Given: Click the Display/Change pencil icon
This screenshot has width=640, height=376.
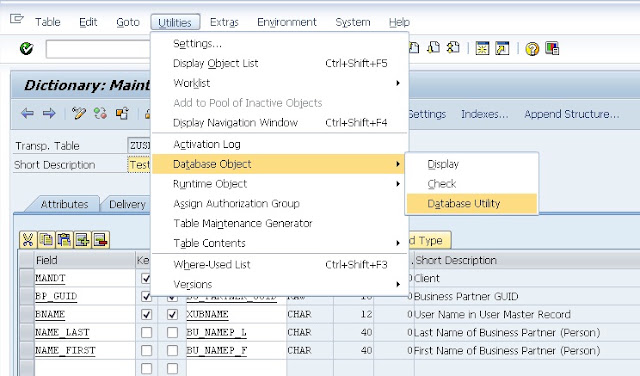Looking at the screenshot, I should click(x=79, y=113).
